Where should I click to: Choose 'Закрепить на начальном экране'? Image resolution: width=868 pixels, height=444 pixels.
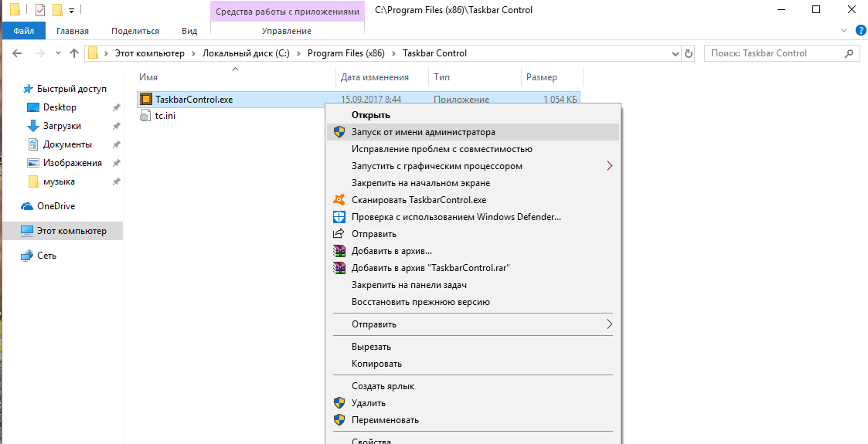pos(473,183)
